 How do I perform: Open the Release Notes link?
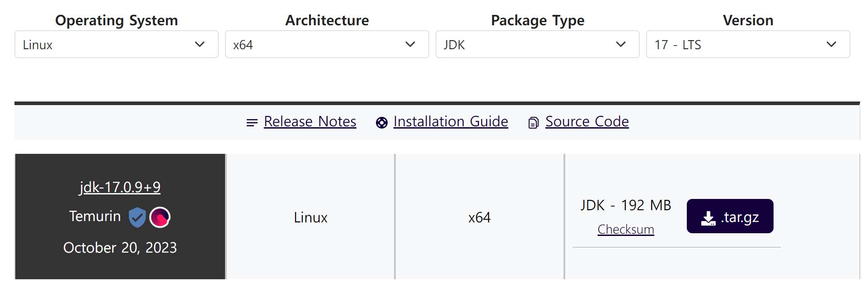pyautogui.click(x=310, y=121)
